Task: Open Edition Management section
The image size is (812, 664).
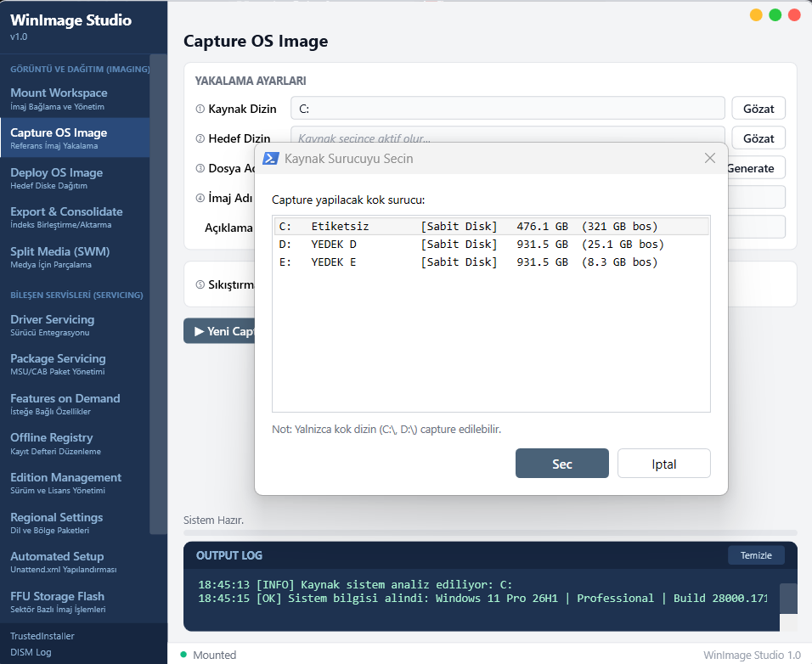Action: [x=75, y=483]
